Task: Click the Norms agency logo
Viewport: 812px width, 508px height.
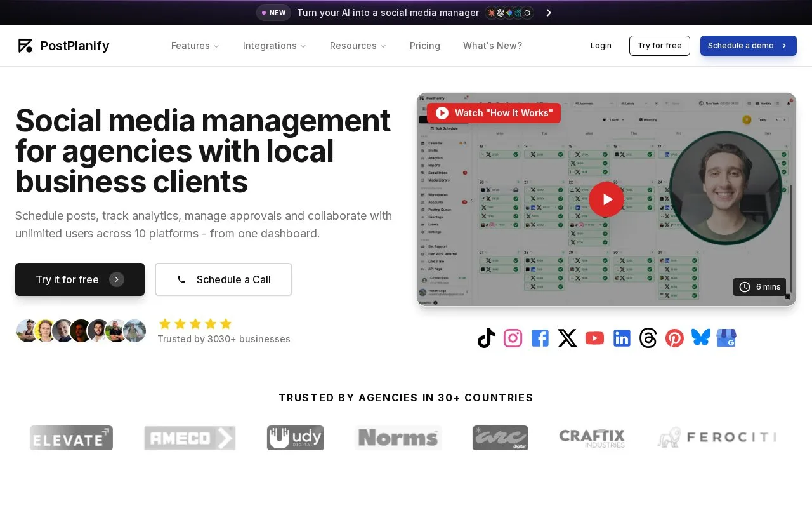Action: [x=398, y=438]
